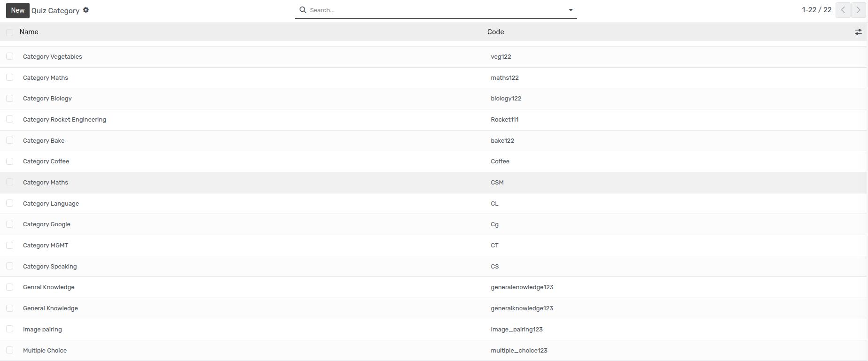Open the Quiz Category gear settings icon

(x=86, y=10)
